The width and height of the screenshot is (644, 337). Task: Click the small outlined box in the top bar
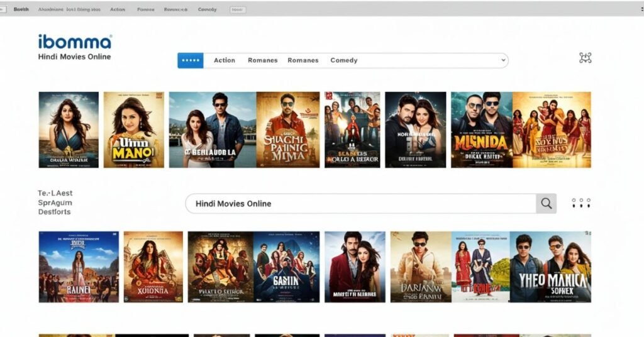click(238, 9)
